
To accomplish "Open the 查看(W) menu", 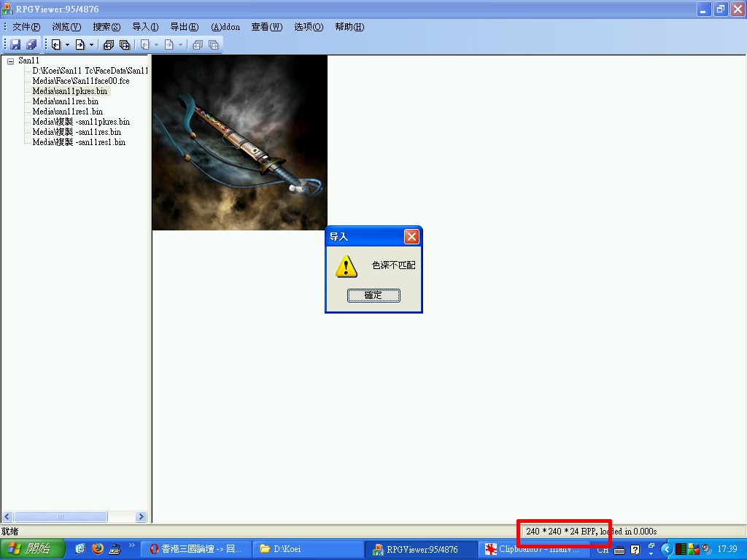I will [267, 27].
